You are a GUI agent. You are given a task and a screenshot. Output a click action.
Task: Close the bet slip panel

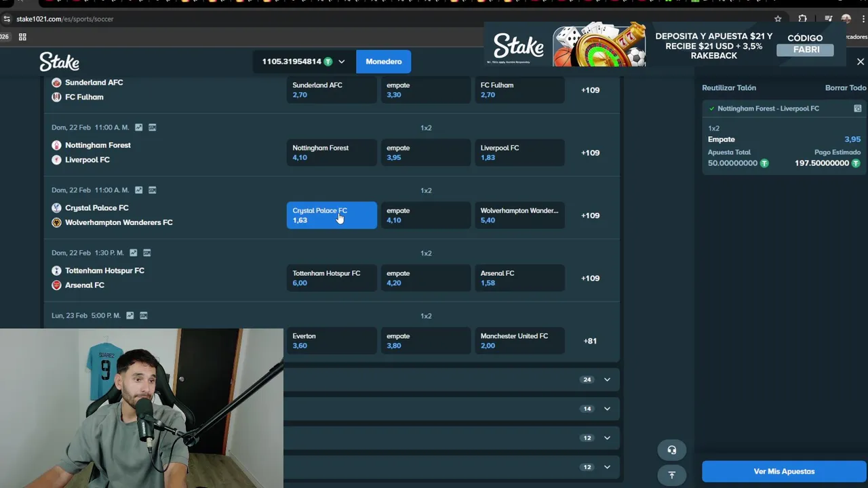pyautogui.click(x=861, y=62)
